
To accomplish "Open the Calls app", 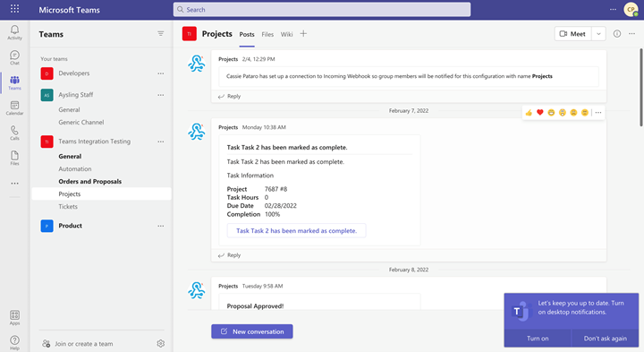I will 15,133.
